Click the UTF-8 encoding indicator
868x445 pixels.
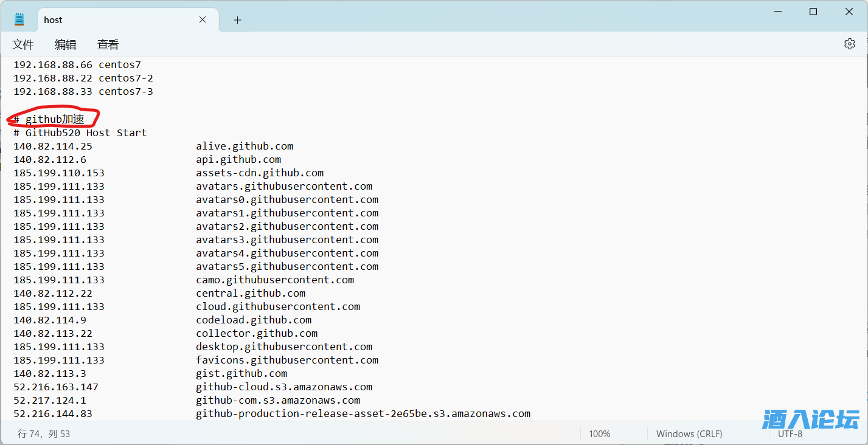[x=790, y=433]
